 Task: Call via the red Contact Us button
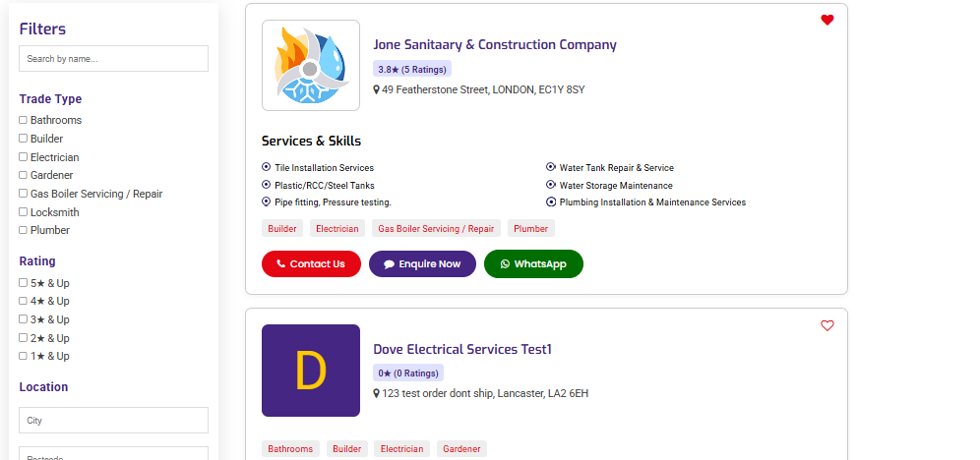click(x=311, y=264)
